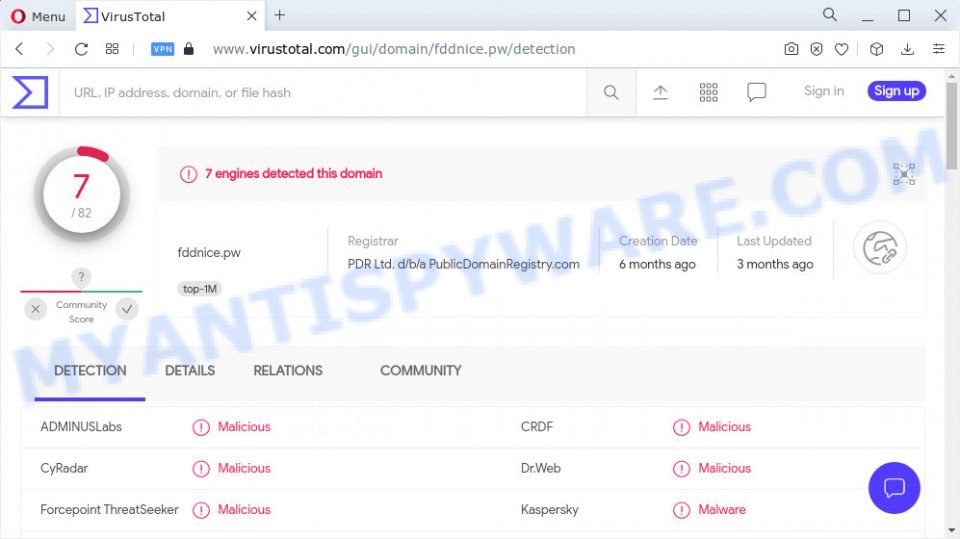Open the similar graph icon in banner
The image size is (960, 539).
904,175
